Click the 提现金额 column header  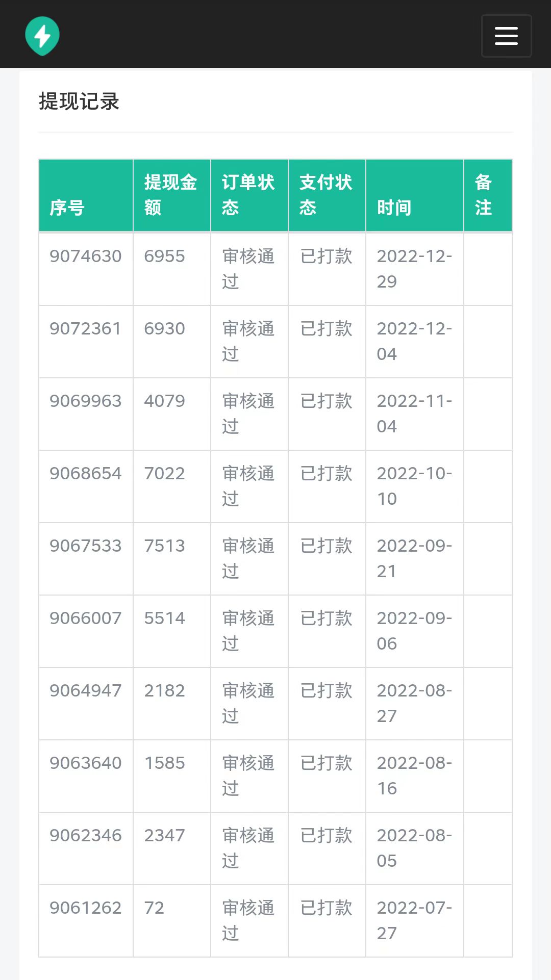(x=170, y=195)
